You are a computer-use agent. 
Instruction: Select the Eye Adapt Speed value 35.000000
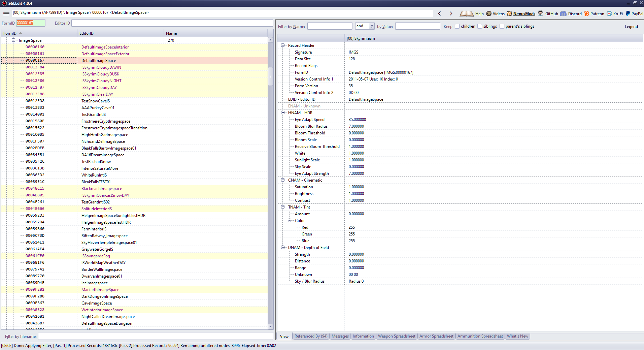click(x=357, y=119)
